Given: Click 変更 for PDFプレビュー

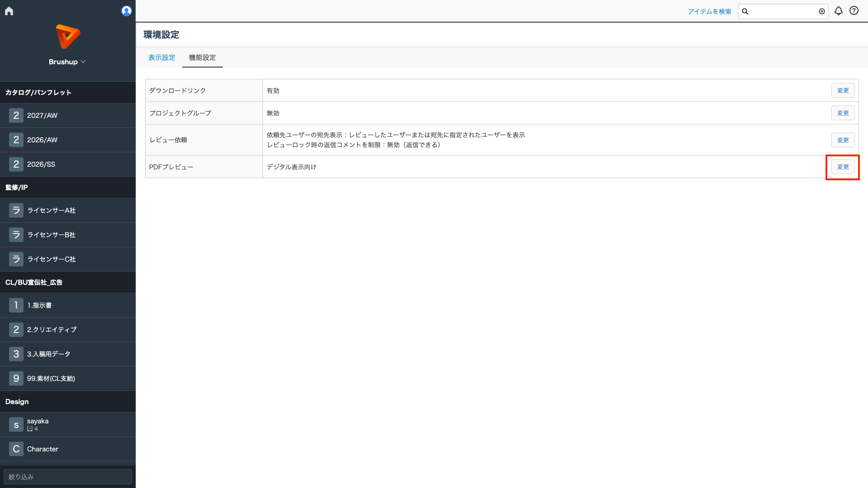Looking at the screenshot, I should tap(843, 167).
